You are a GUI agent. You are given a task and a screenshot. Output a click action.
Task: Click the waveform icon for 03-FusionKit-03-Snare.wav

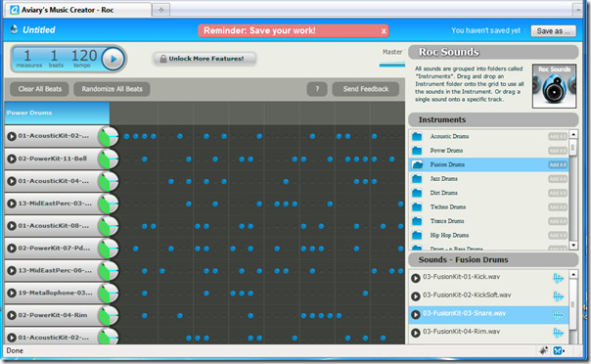click(x=558, y=314)
